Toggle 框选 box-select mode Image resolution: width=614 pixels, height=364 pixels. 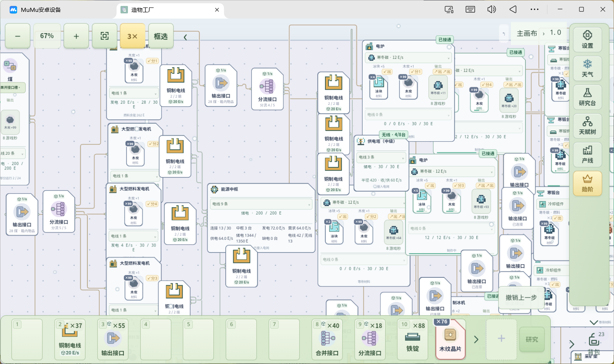tap(161, 36)
